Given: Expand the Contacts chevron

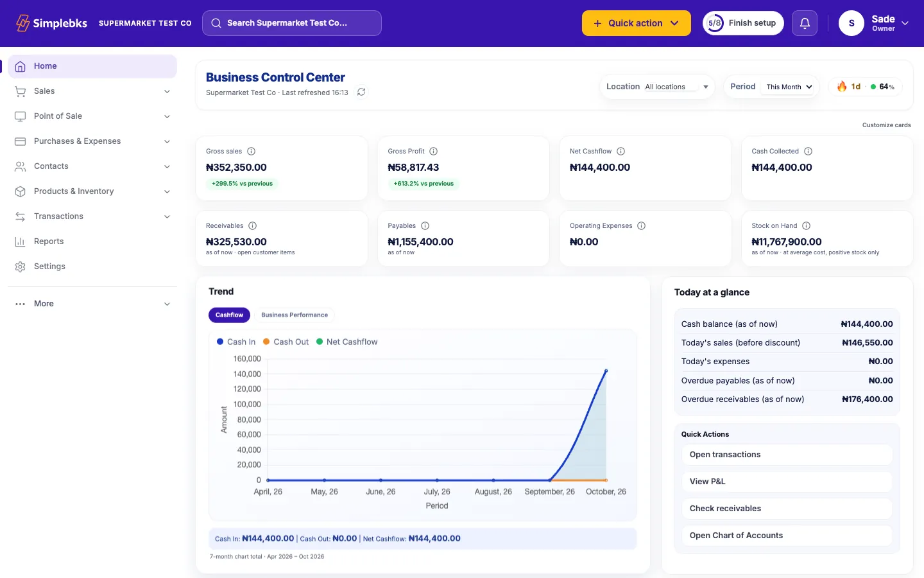Looking at the screenshot, I should coord(167,166).
